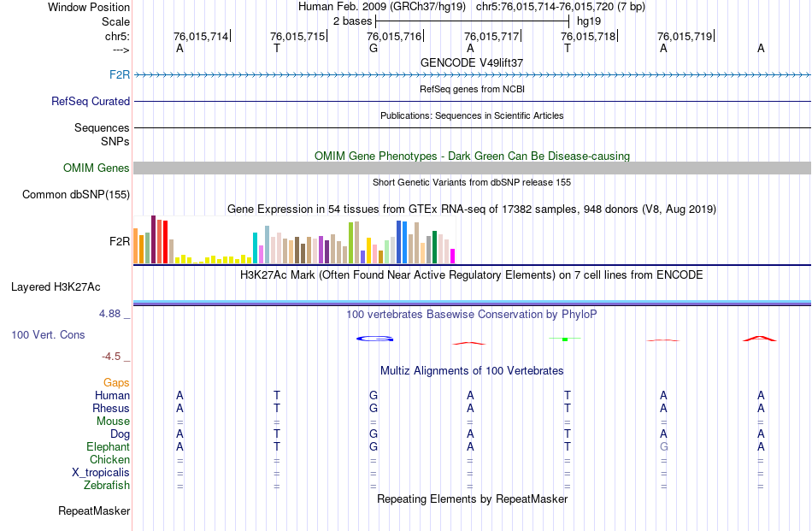Click the gray OMIM Genes bar
Viewport: 812px width, 531px height.
pyautogui.click(x=472, y=168)
